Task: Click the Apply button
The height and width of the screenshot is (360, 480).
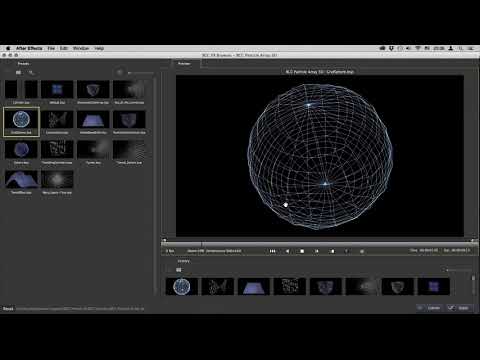Action: pyautogui.click(x=459, y=308)
